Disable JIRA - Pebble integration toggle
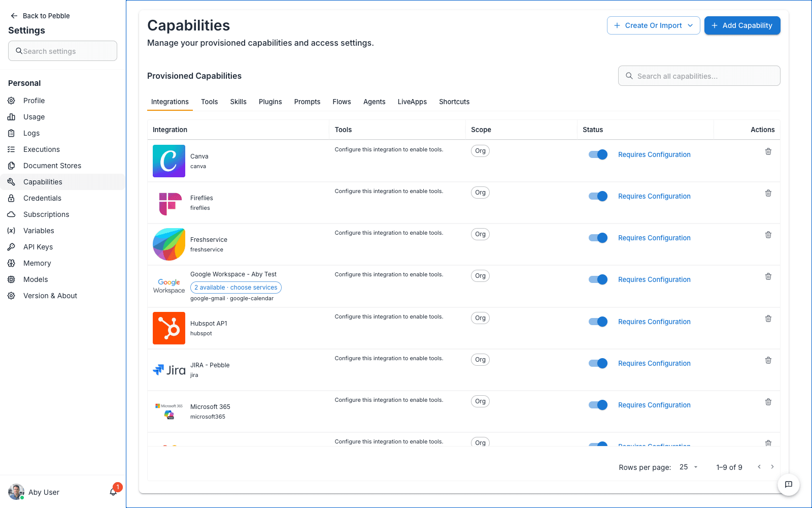 coord(598,363)
